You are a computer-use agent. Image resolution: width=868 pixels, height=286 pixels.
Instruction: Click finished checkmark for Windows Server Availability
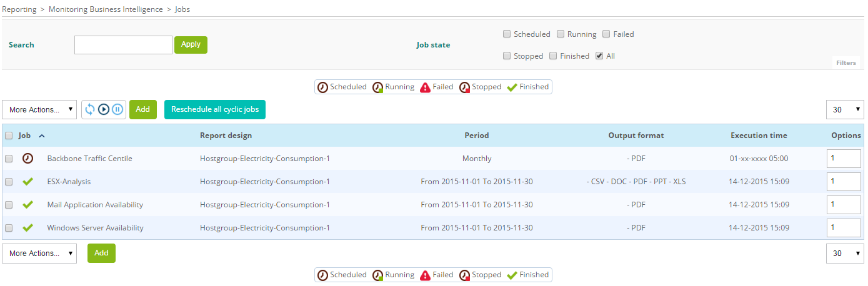[27, 228]
